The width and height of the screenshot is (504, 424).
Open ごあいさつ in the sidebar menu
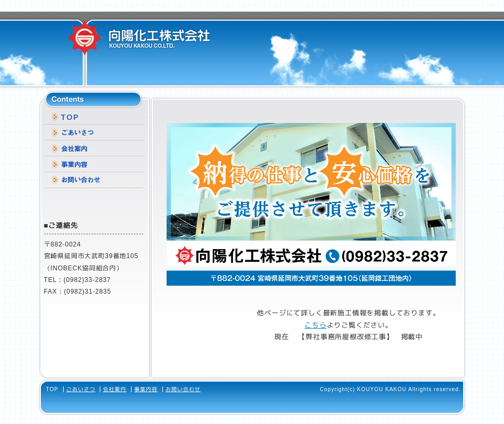(77, 132)
